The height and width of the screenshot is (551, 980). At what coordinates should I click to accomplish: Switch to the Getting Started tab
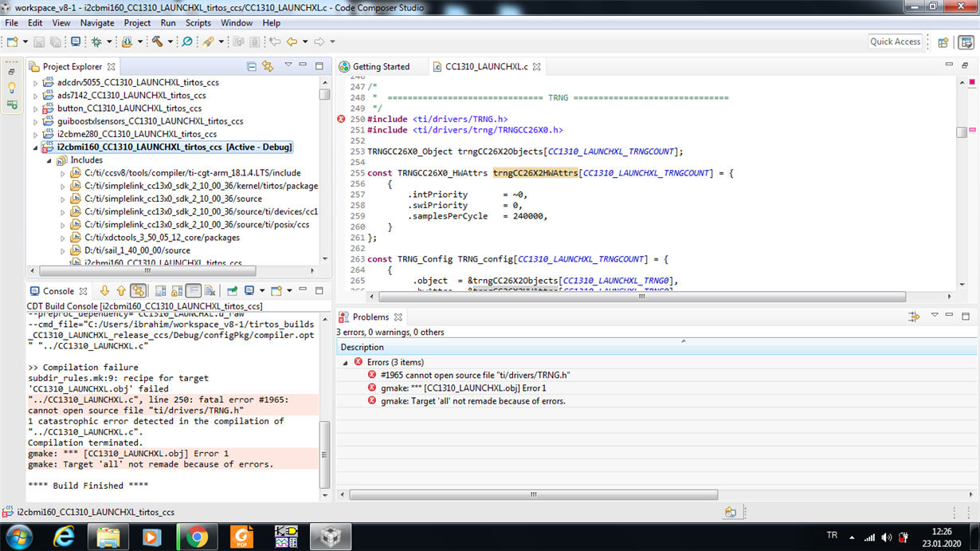380,66
